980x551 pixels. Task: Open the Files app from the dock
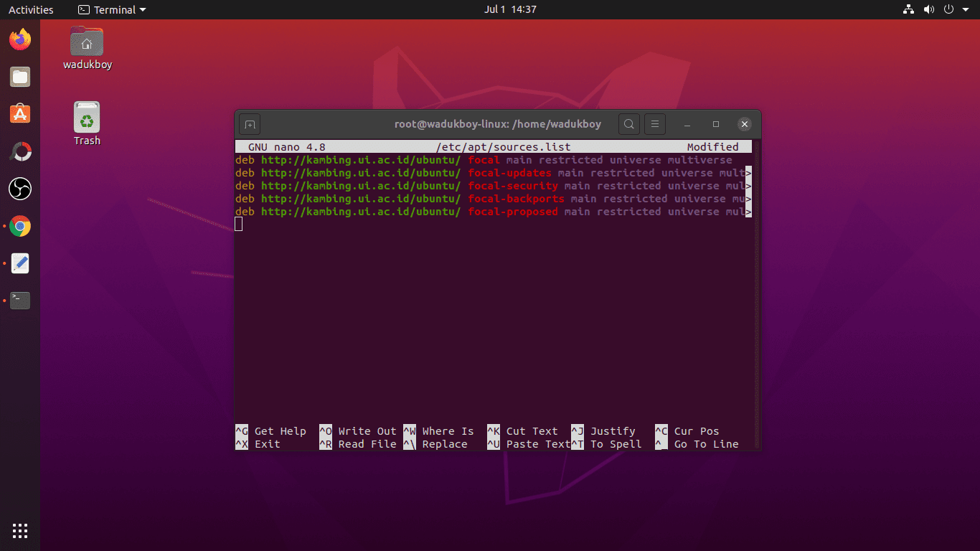20,77
